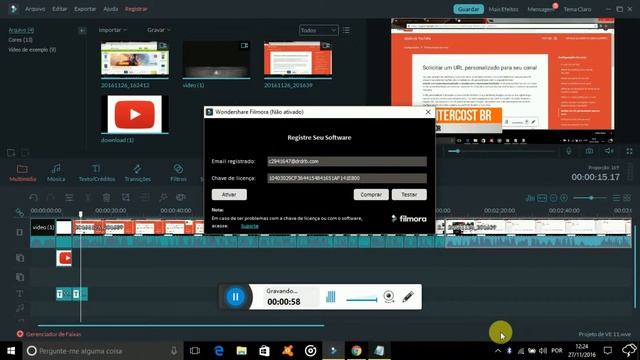Toggle the video track lock icon
Viewport: 640px width, 360px height.
[20, 232]
